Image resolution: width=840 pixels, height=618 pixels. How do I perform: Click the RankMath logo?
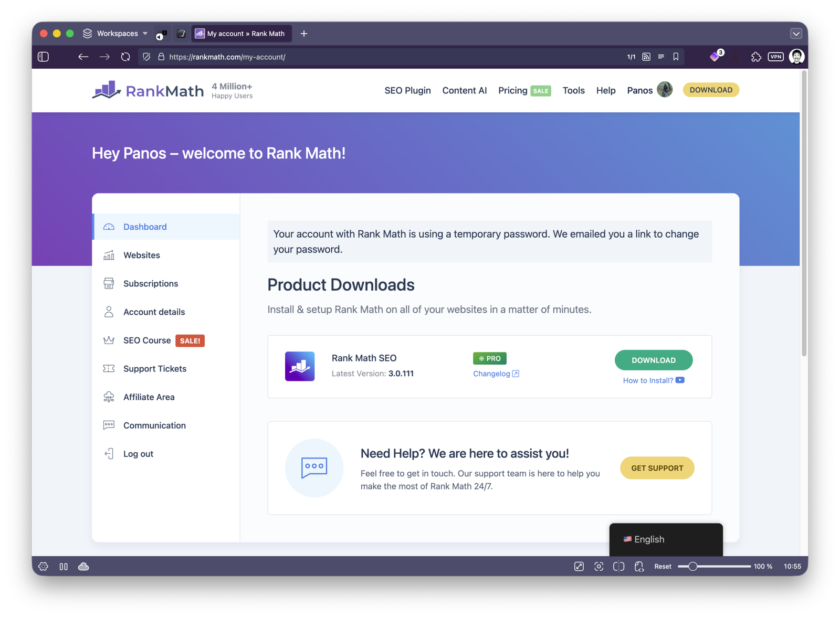coord(148,90)
